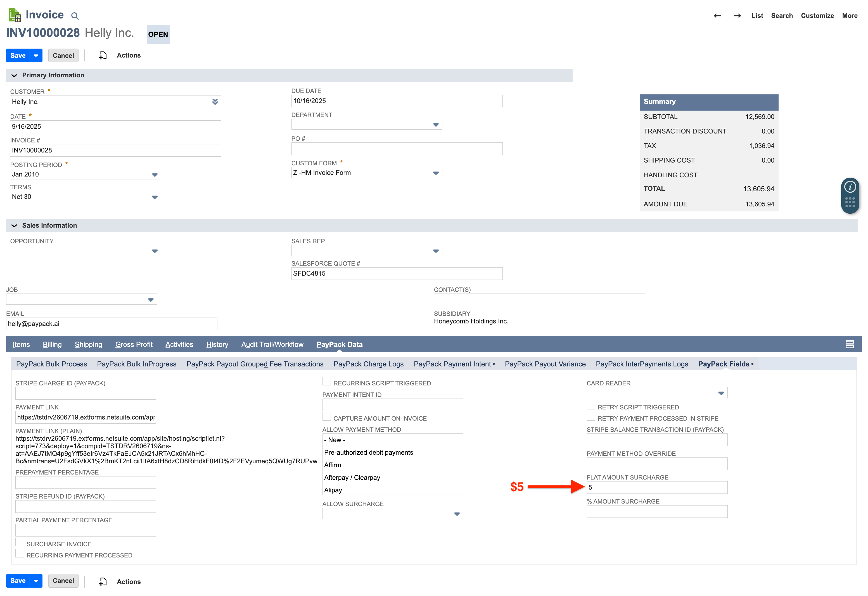Click the Cancel button
The height and width of the screenshot is (596, 868).
tap(63, 55)
